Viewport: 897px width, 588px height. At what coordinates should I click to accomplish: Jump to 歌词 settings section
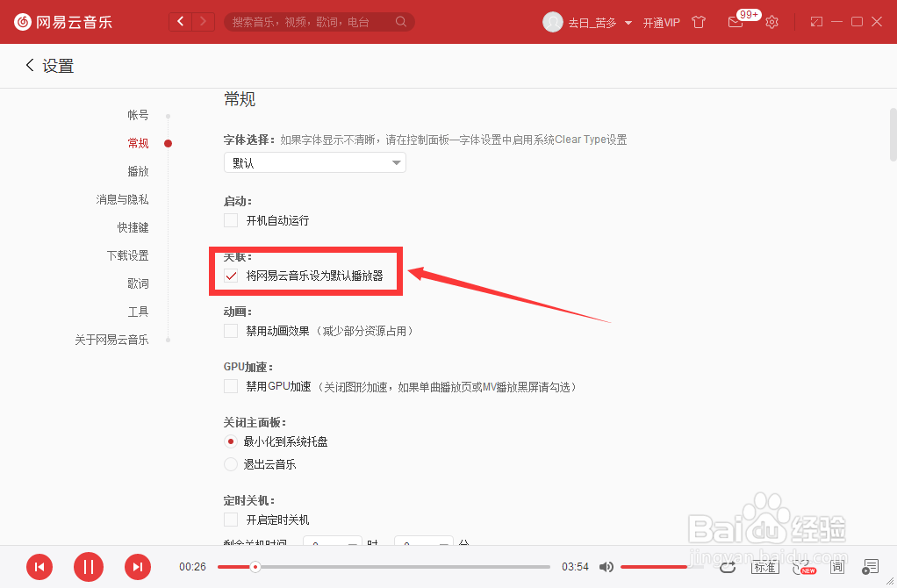pyautogui.click(x=138, y=283)
